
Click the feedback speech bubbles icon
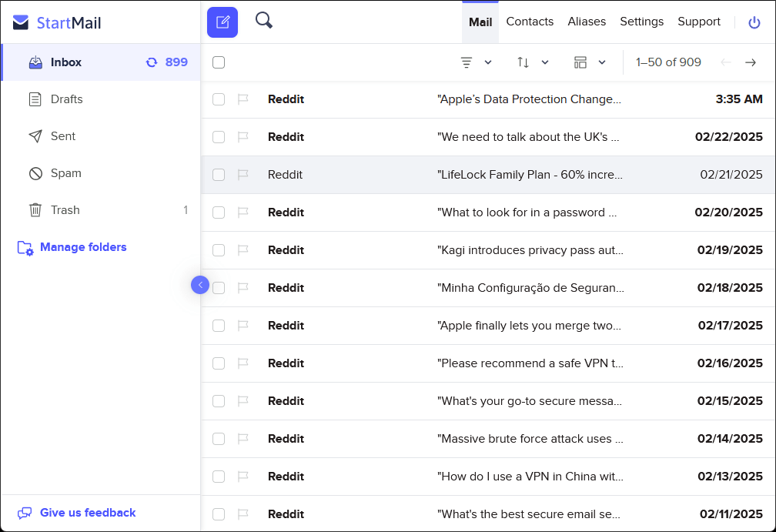pyautogui.click(x=25, y=514)
